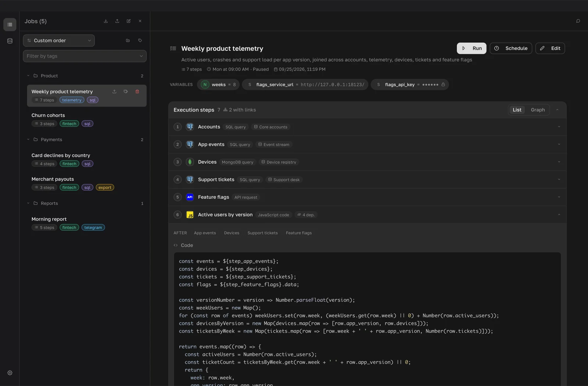Export the Weekly product telemetry job

click(114, 92)
